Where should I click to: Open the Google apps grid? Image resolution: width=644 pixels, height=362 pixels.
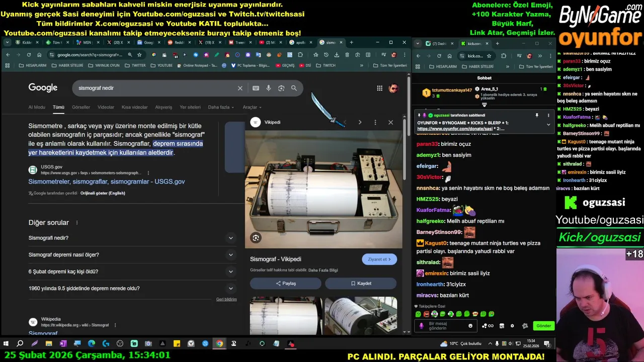coord(380,88)
